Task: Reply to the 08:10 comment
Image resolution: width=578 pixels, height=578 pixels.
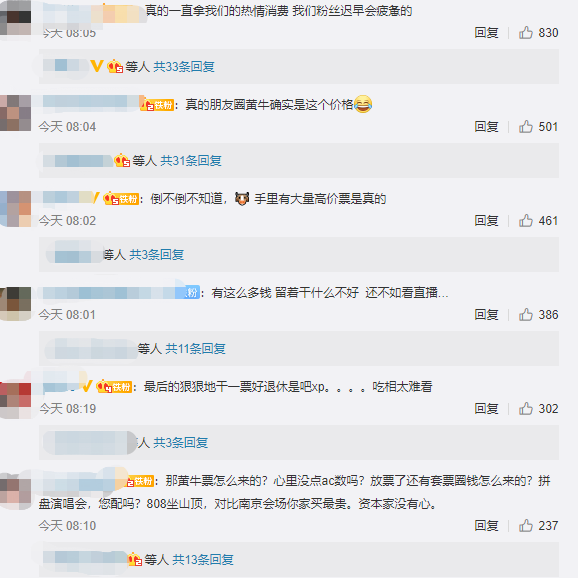Action: pyautogui.click(x=486, y=526)
